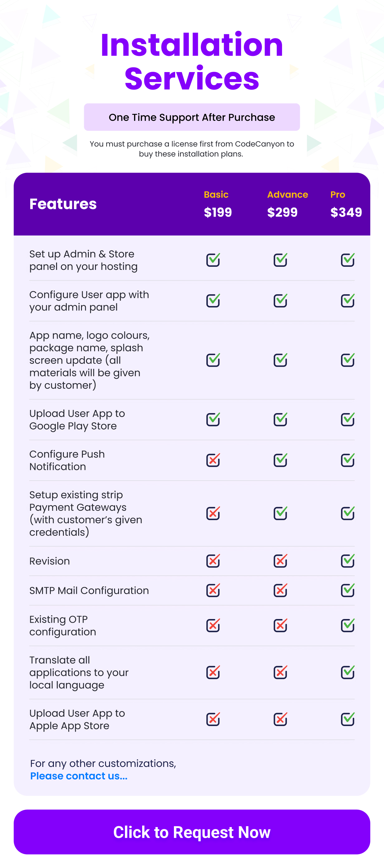Click the Basic cross for Upload to Apple App Store
This screenshot has height=868, width=384.
[x=213, y=719]
